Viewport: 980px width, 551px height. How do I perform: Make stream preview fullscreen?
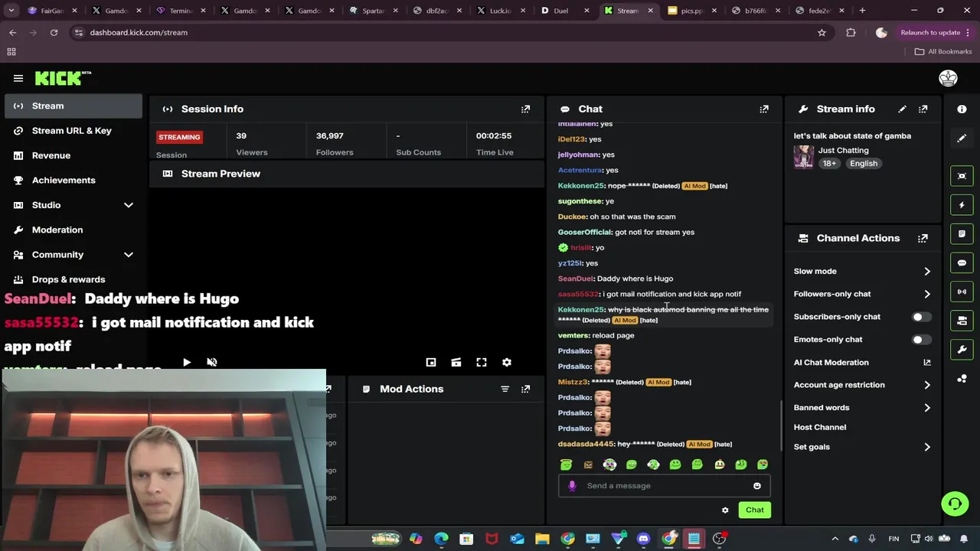(482, 362)
